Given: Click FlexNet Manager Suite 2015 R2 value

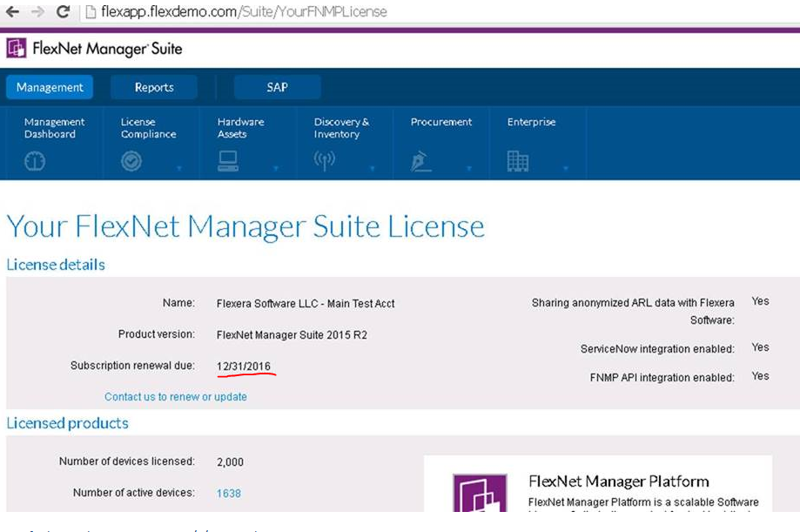Looking at the screenshot, I should click(x=292, y=335).
